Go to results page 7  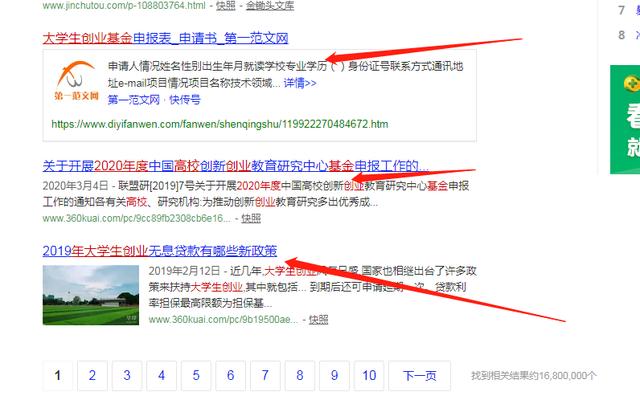(x=265, y=376)
